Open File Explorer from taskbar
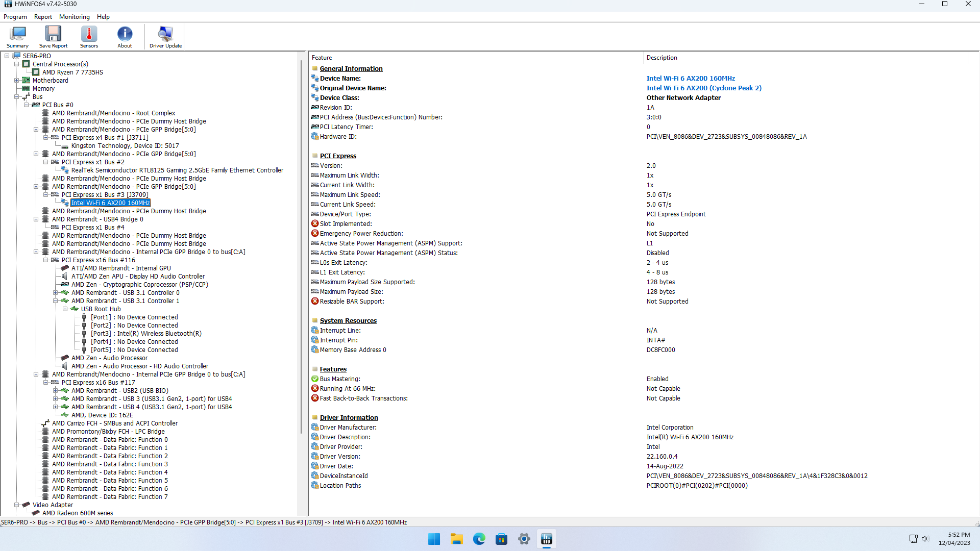Screen dimensions: 980x551 coord(457,539)
